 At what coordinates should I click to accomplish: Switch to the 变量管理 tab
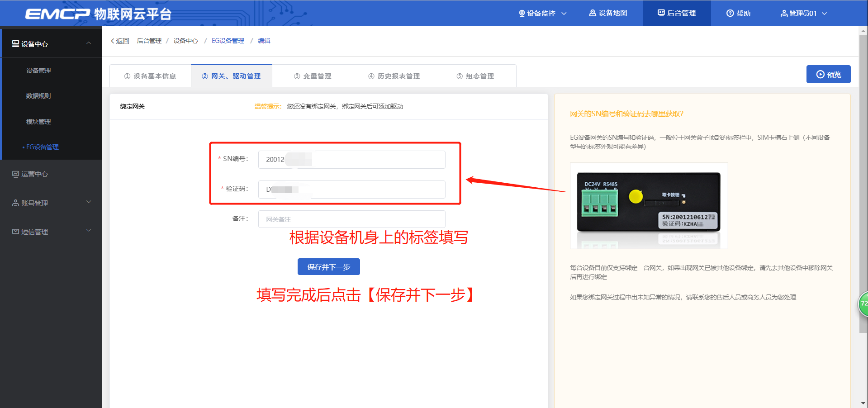pos(313,76)
